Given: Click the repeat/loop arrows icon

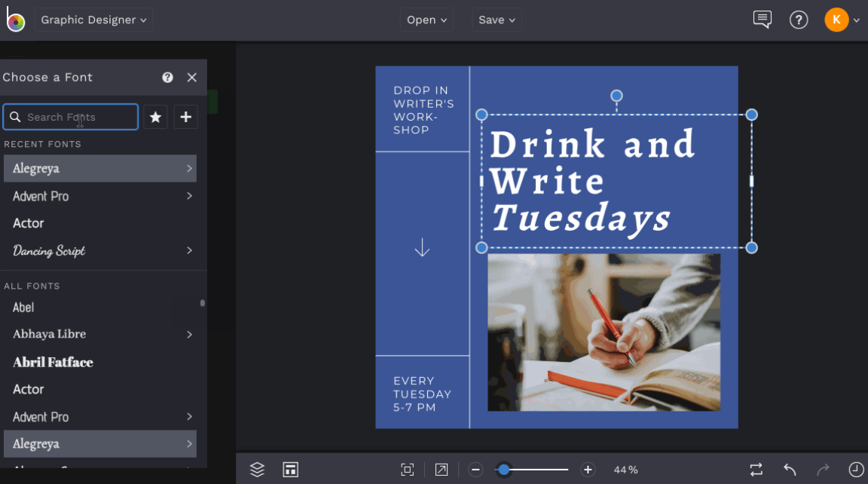Looking at the screenshot, I should pos(756,470).
